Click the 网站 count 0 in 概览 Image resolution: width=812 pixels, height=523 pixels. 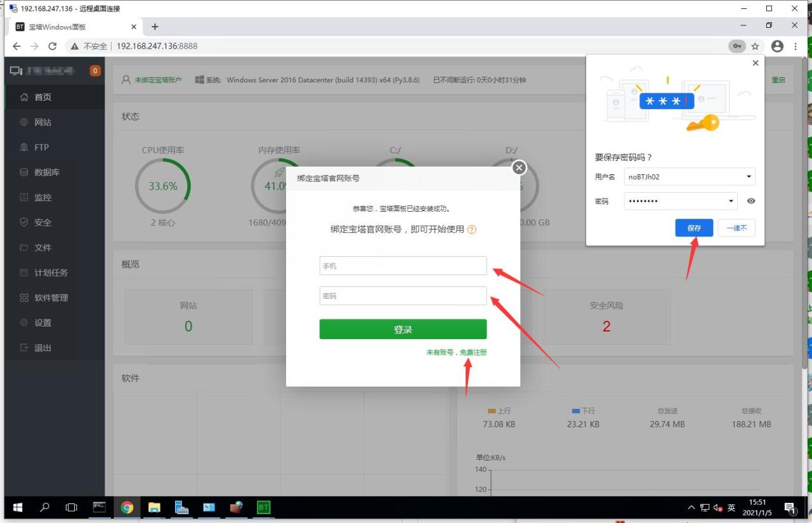tap(188, 326)
